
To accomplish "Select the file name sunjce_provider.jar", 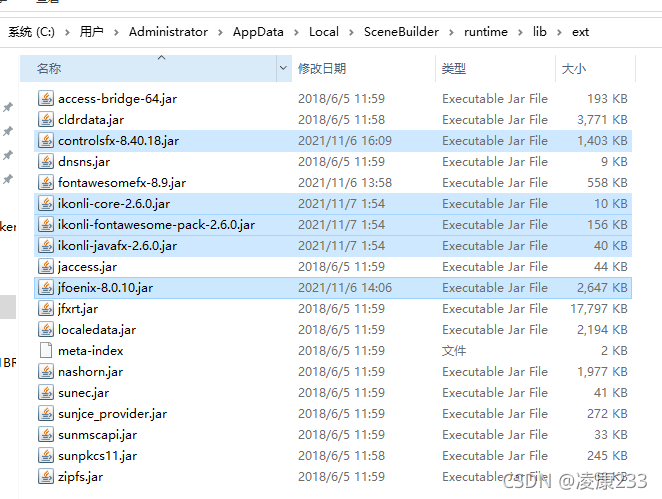I will tap(112, 414).
